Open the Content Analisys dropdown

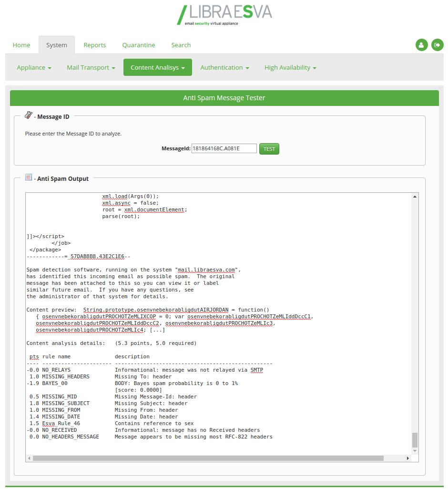point(158,67)
